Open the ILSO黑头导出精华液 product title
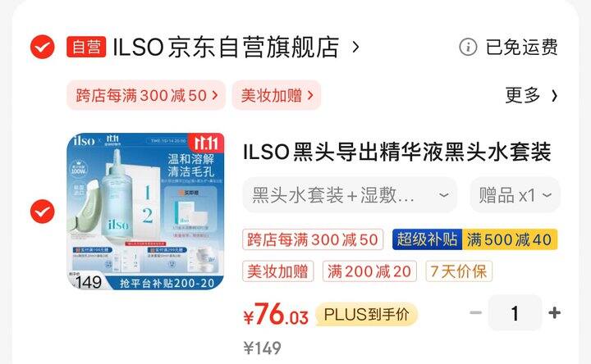The height and width of the screenshot is (364, 591). click(x=397, y=152)
